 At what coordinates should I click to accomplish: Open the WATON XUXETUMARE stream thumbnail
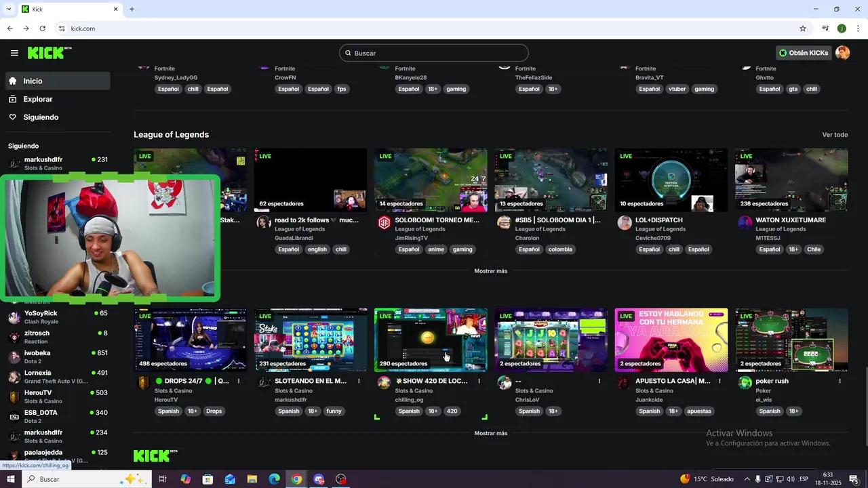(x=791, y=180)
